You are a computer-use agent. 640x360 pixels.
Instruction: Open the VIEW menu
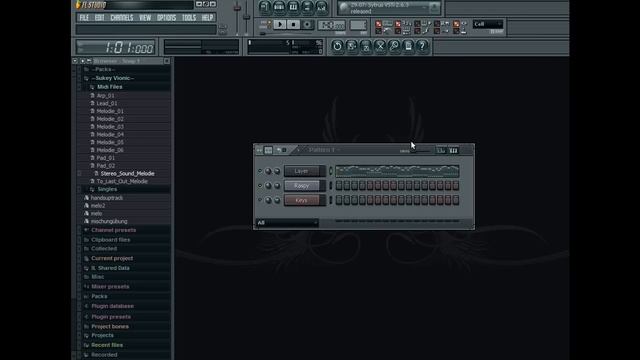(x=145, y=18)
